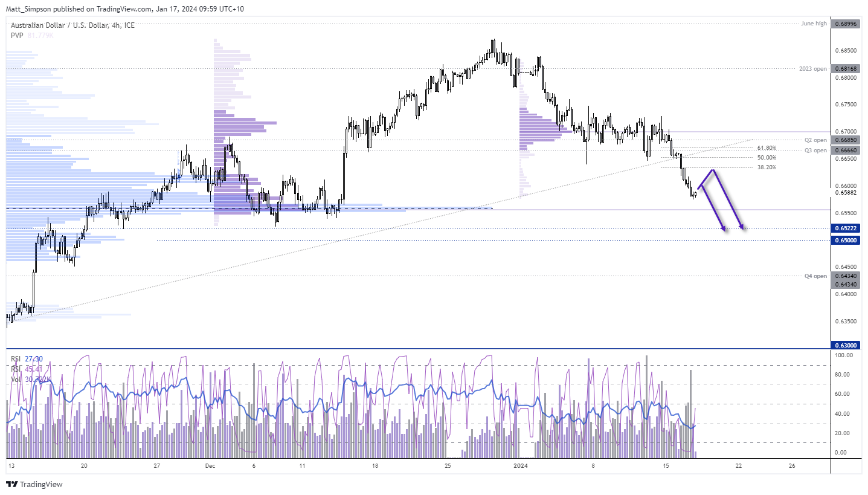The image size is (868, 495).
Task: Click the 13 date label on time axis
Action: 12,466
